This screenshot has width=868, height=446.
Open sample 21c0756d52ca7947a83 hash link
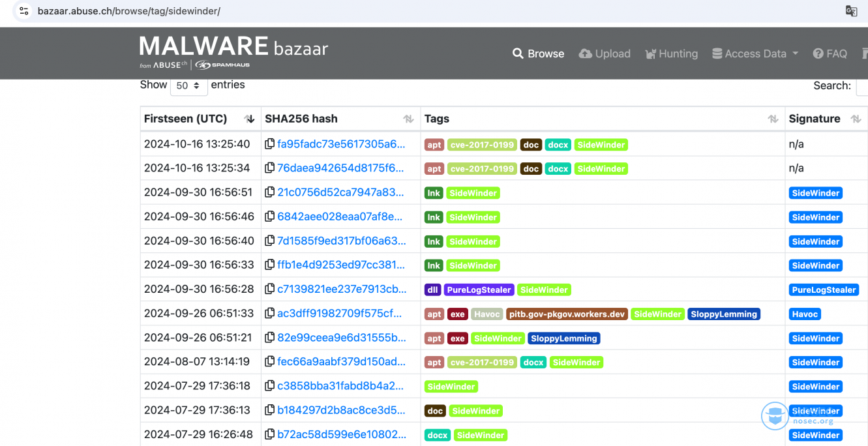tap(341, 192)
